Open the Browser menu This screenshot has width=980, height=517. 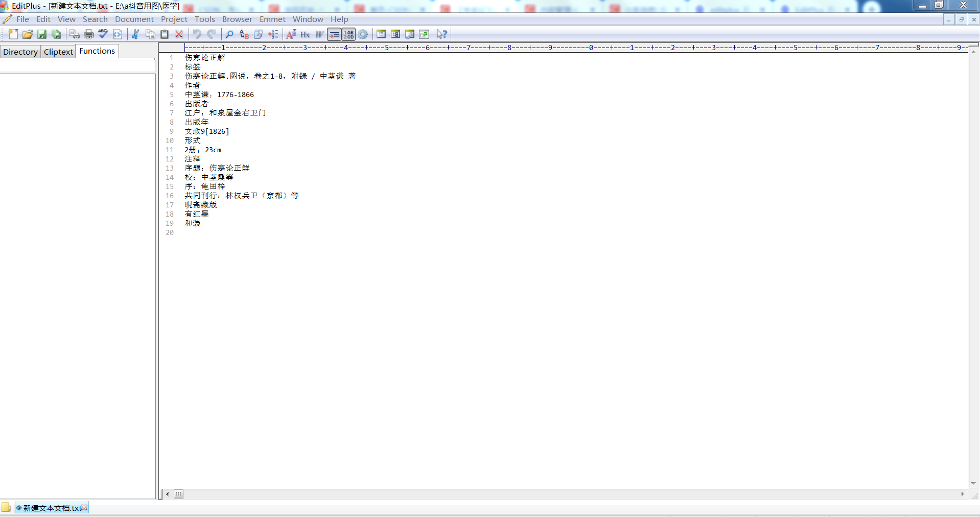click(237, 19)
